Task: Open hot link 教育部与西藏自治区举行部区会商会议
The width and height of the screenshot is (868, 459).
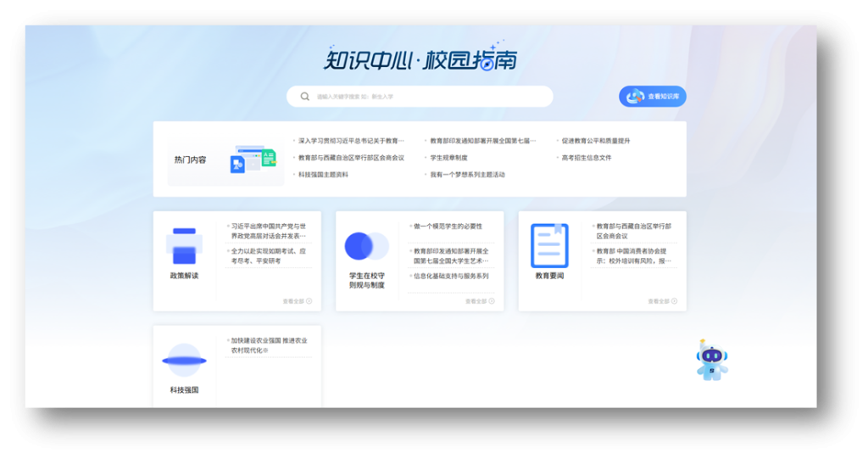Action: tap(351, 158)
